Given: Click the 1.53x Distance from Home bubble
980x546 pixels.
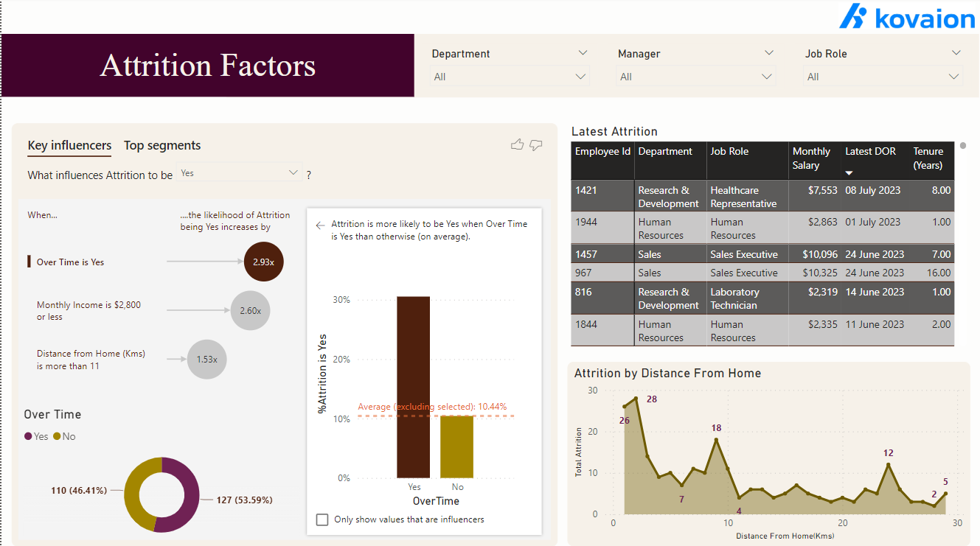Looking at the screenshot, I should [x=206, y=359].
